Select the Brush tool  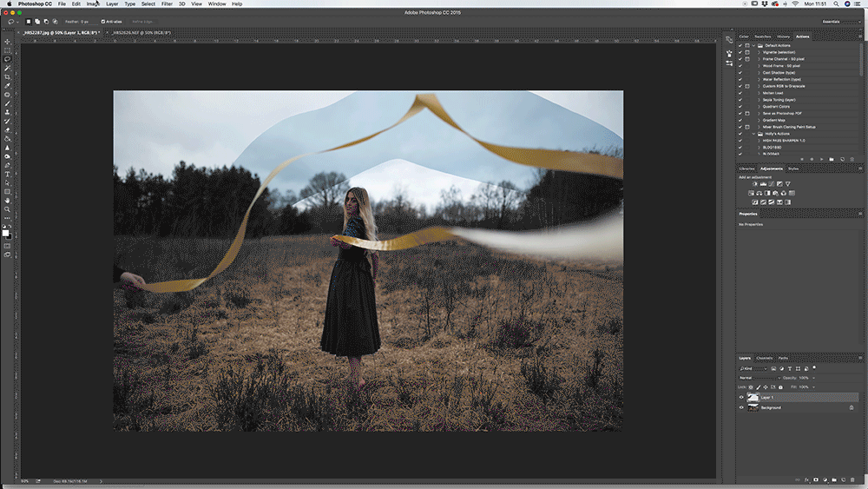click(x=7, y=103)
